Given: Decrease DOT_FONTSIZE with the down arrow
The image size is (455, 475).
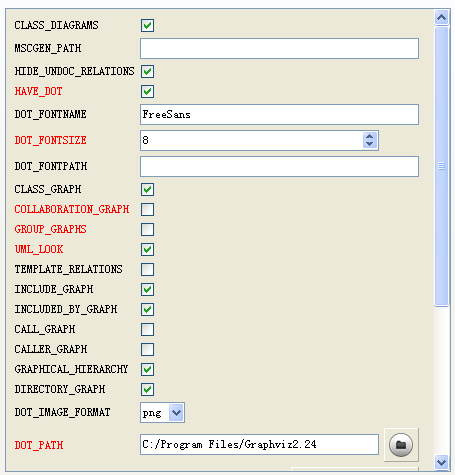Looking at the screenshot, I should (369, 144).
